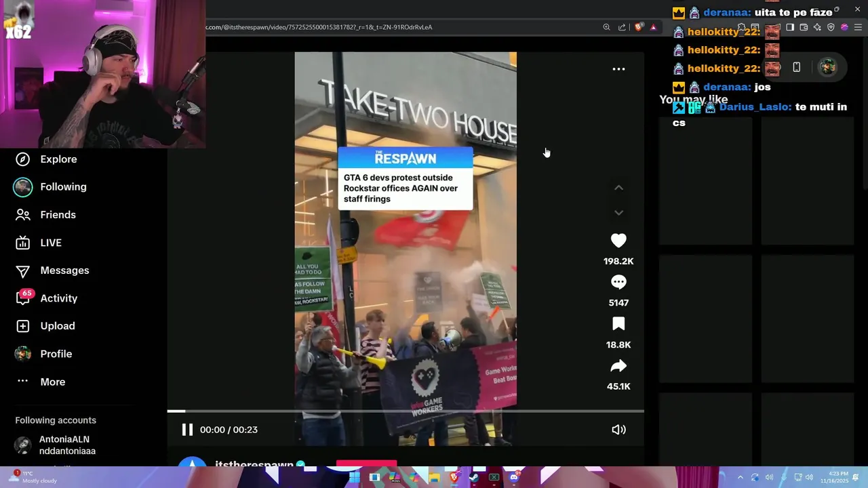This screenshot has height=488, width=868.
Task: Open the TikTok user avatar menu
Action: point(827,67)
